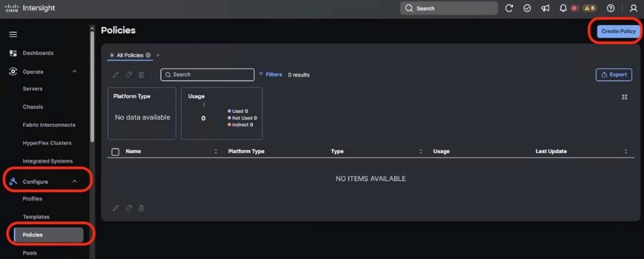
Task: Click the gear icon on All Policies tab
Action: click(148, 55)
